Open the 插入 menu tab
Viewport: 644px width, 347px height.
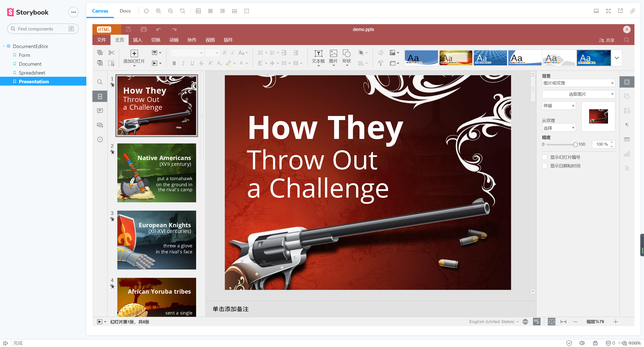click(138, 39)
